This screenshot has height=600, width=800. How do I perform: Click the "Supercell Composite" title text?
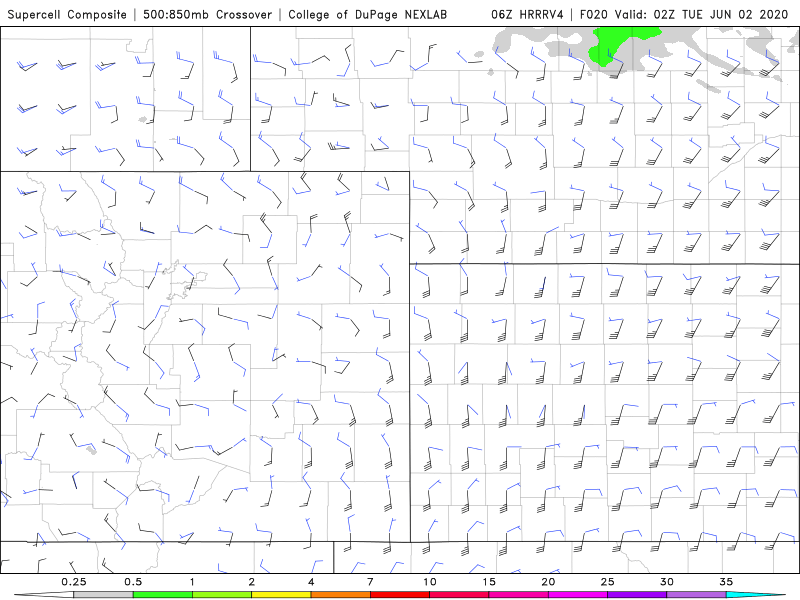(x=67, y=14)
